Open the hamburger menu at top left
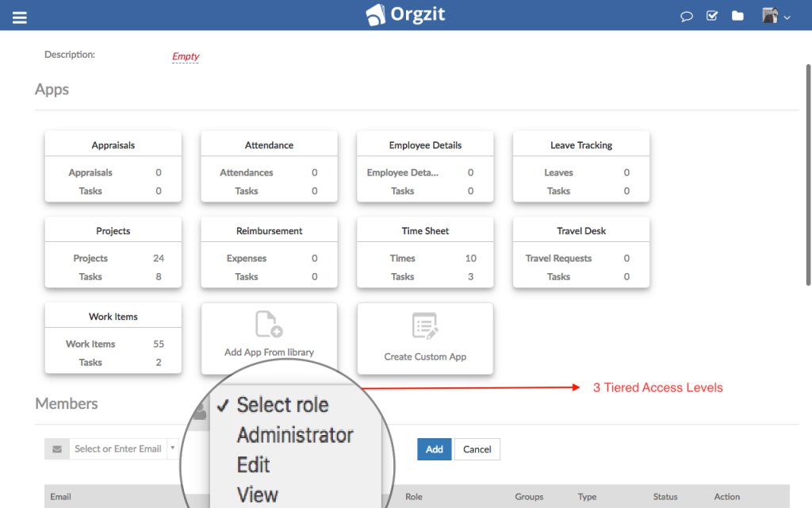 pos(20,16)
